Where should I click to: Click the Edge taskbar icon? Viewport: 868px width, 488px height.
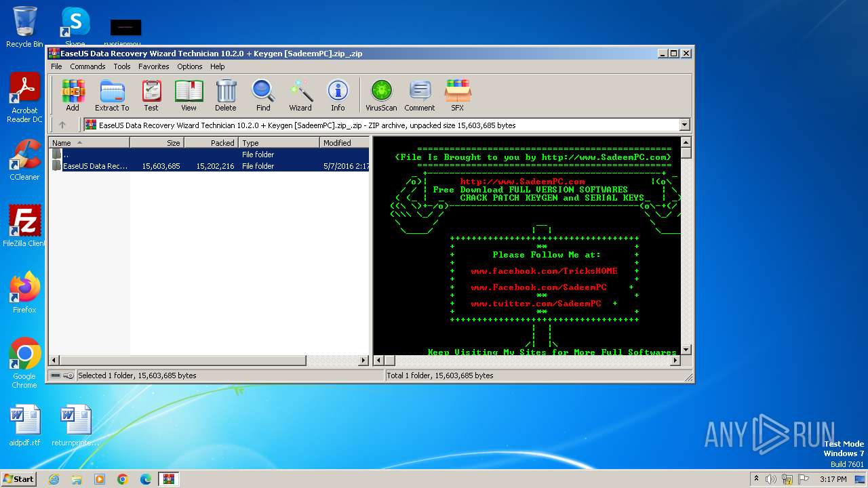(146, 479)
